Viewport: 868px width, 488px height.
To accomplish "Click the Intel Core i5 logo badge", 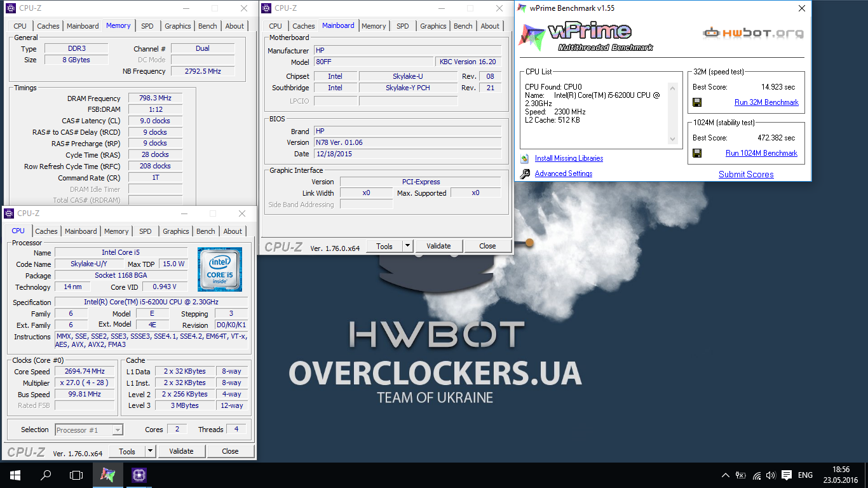I will point(220,269).
